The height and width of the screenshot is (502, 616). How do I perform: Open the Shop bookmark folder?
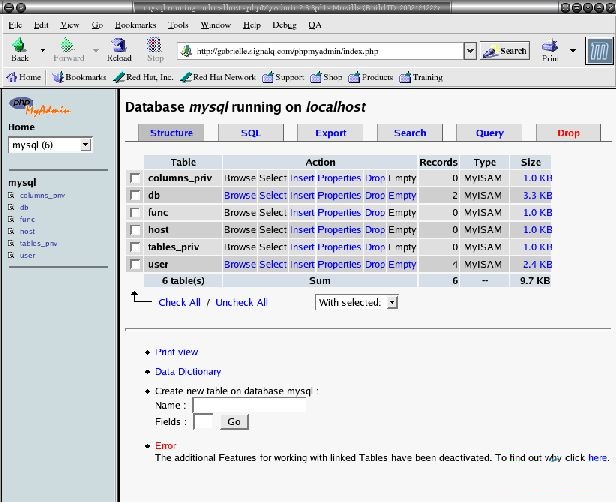pos(326,77)
